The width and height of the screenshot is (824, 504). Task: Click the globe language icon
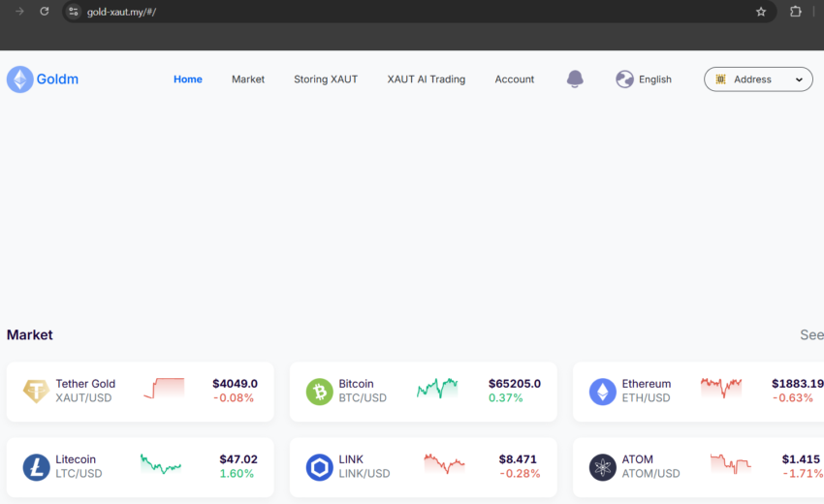point(624,79)
